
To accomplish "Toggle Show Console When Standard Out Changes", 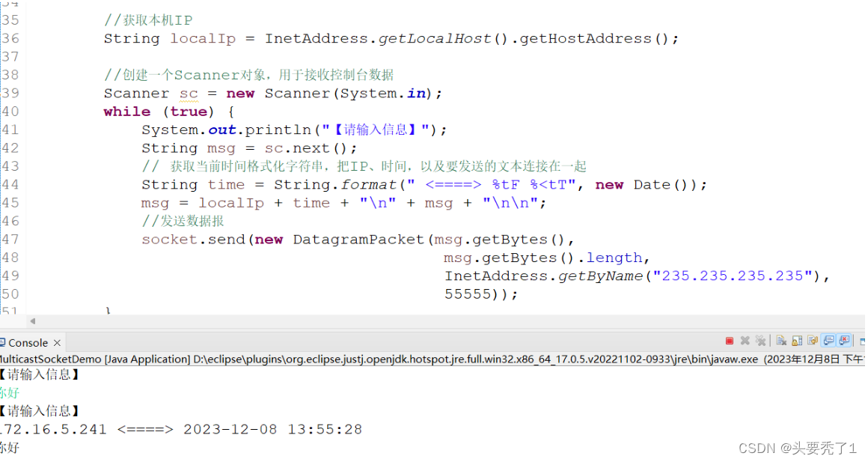I will point(828,341).
